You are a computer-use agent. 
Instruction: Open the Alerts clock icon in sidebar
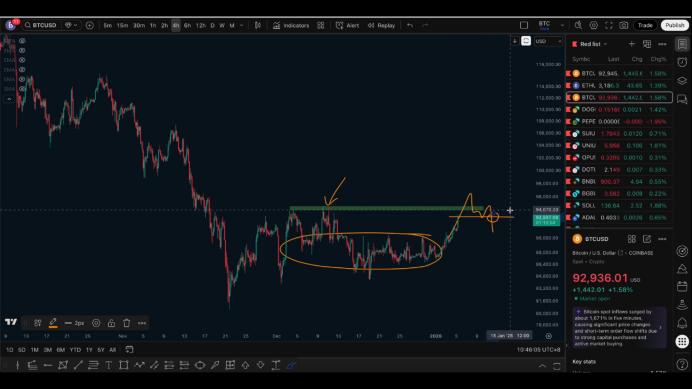(682, 62)
